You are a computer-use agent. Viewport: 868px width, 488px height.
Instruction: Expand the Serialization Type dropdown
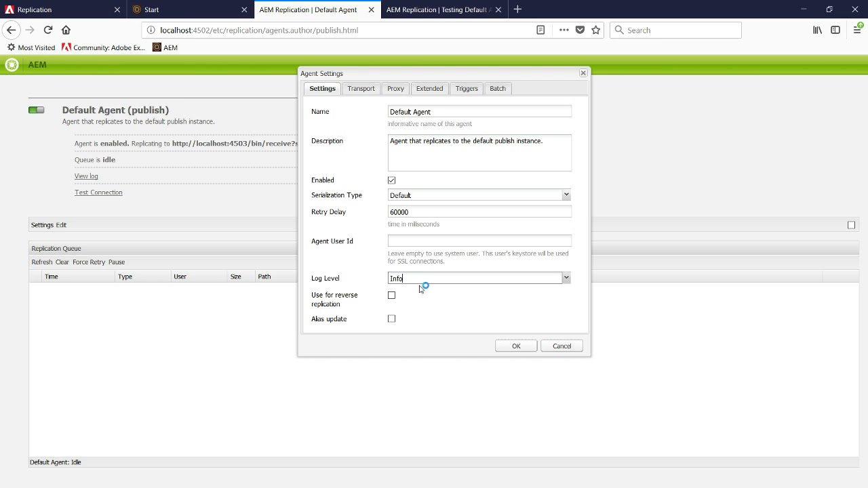click(x=566, y=195)
